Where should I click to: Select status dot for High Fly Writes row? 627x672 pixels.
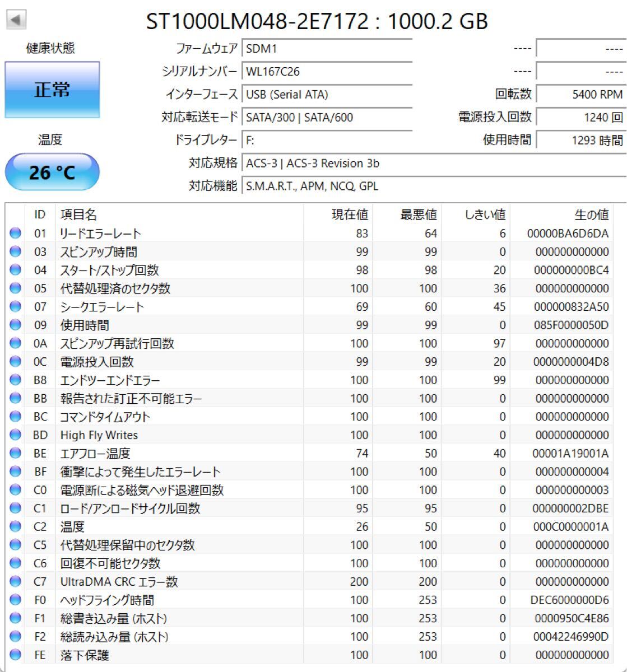[15, 435]
